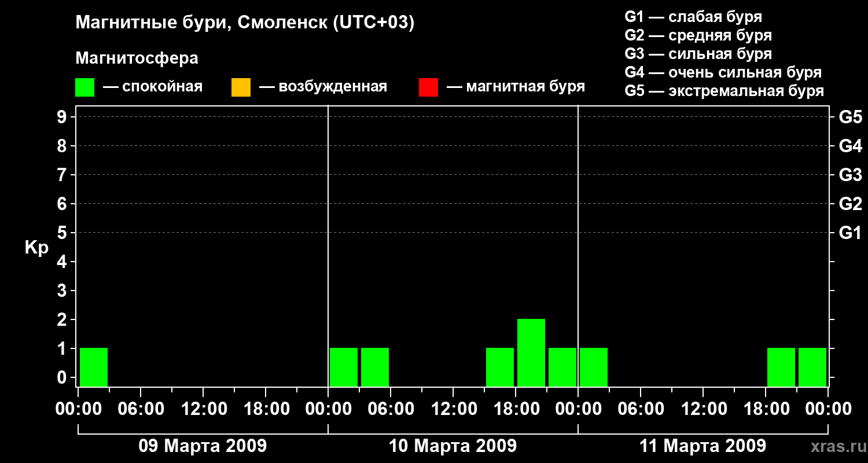The width and height of the screenshot is (868, 463).
Task: Click the 'G2 — средняя буря' legend line
Action: pos(698,35)
